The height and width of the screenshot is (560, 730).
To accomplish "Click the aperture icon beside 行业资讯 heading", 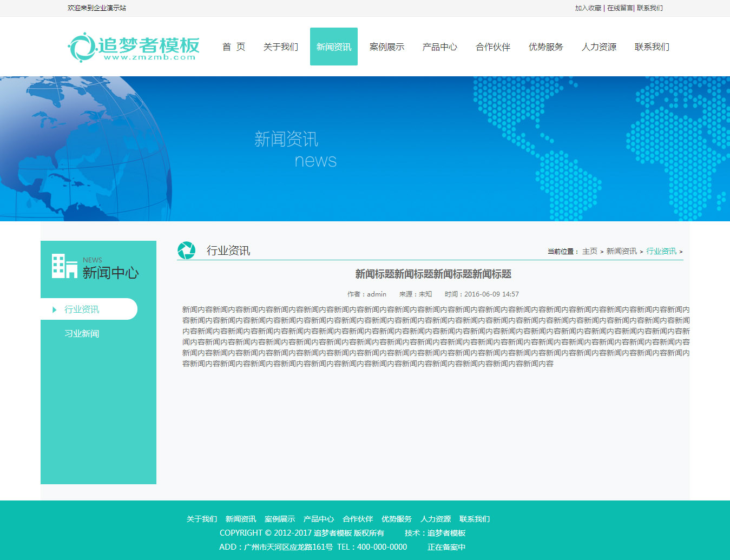I will pyautogui.click(x=187, y=251).
